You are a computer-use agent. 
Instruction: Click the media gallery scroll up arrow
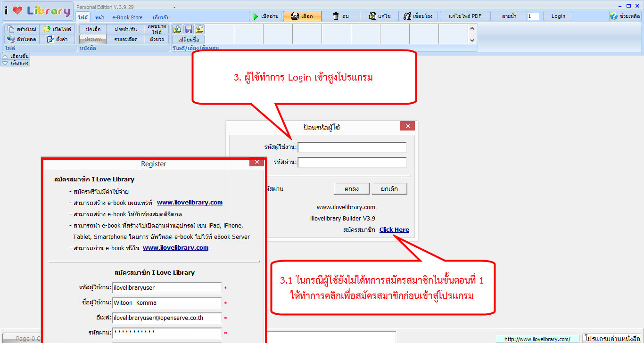point(473,28)
